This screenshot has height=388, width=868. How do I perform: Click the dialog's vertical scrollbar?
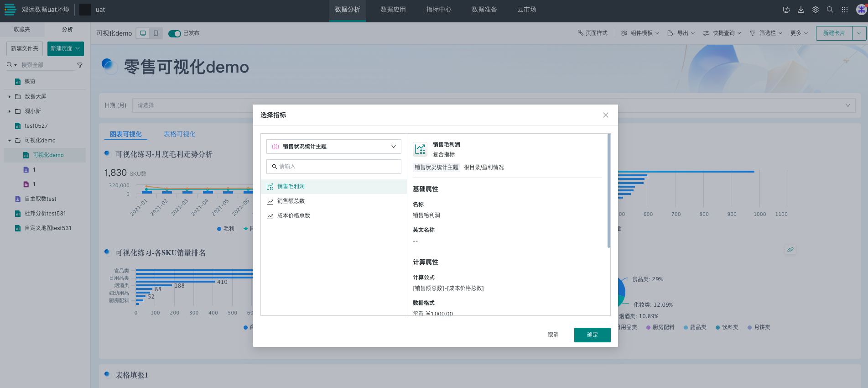tap(608, 192)
